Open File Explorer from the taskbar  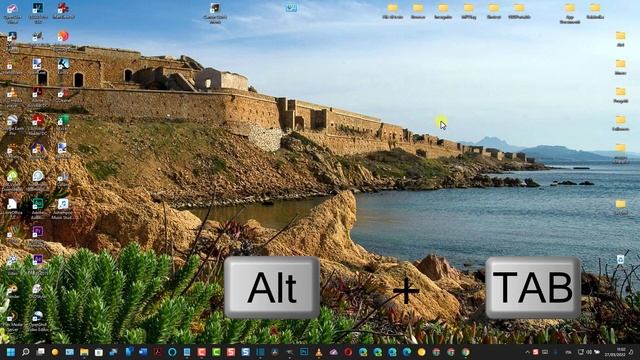(84, 352)
